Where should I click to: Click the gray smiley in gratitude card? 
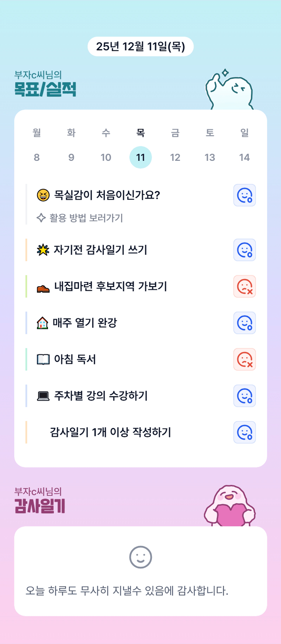(140, 557)
